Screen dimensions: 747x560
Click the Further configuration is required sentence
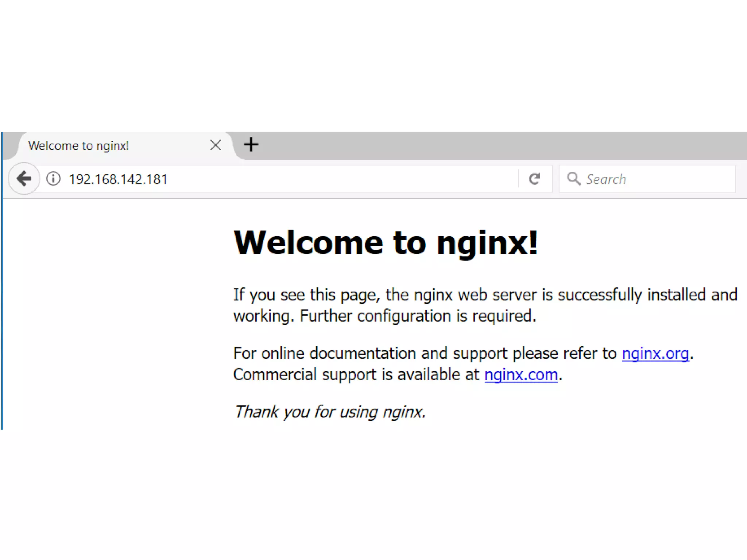[x=418, y=316]
